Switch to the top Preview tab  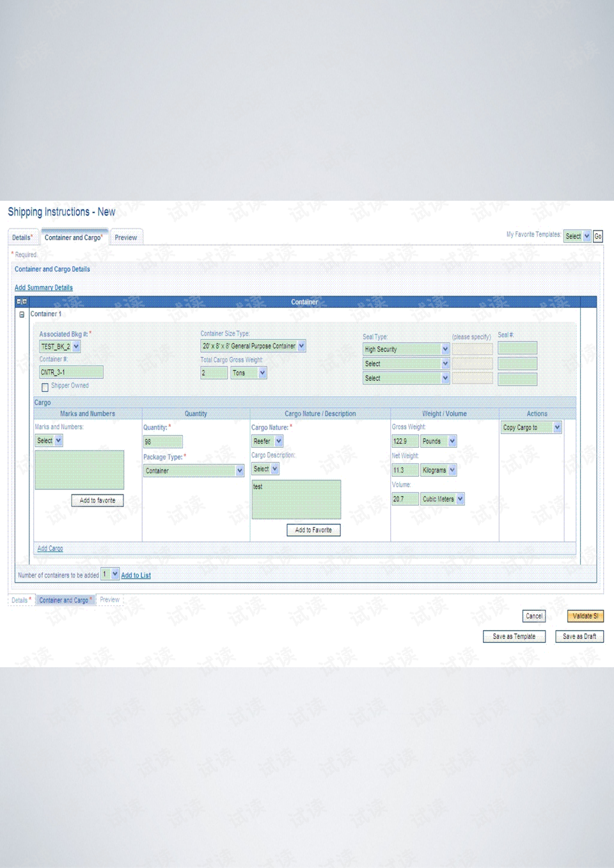126,238
